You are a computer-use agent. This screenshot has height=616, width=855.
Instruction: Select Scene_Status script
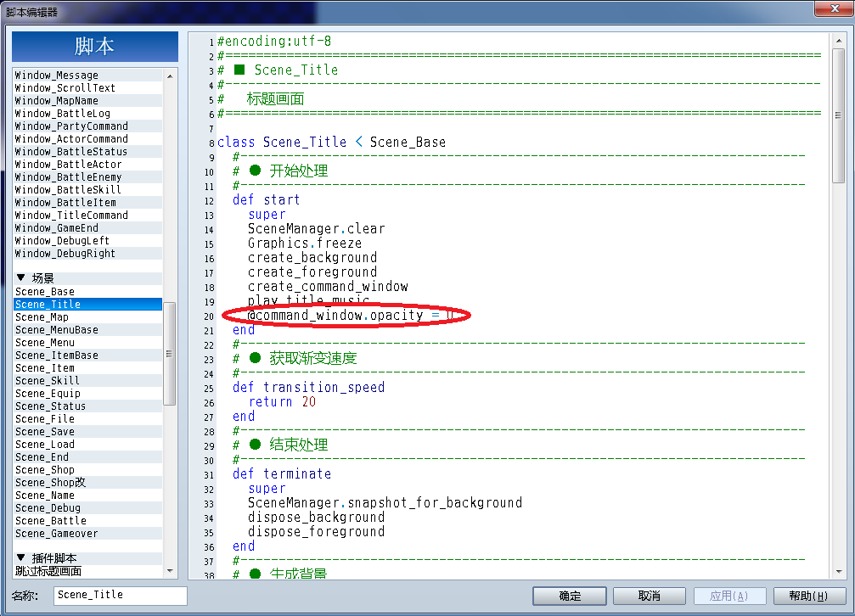pyautogui.click(x=87, y=406)
